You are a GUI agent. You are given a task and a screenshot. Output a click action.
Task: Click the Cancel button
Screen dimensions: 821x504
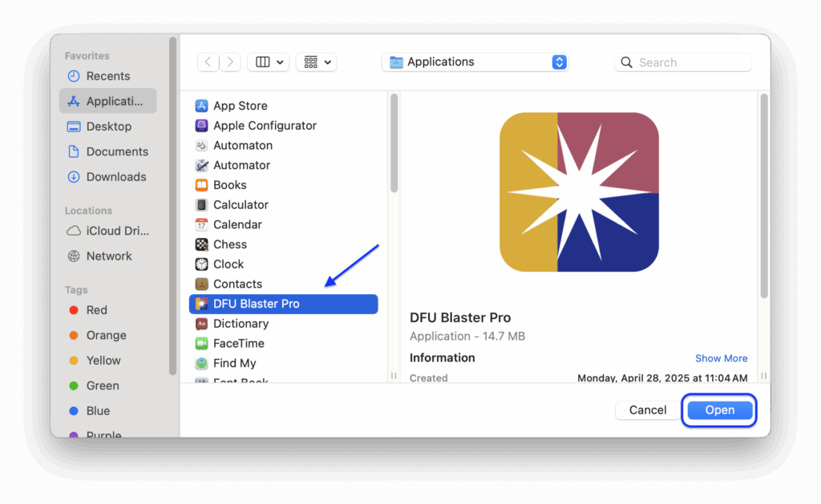[x=648, y=410]
